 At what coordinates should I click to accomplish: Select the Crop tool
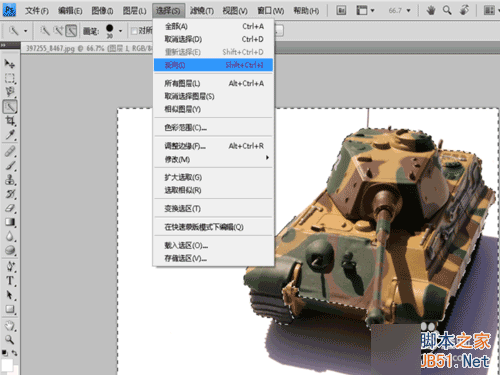tap(9, 121)
